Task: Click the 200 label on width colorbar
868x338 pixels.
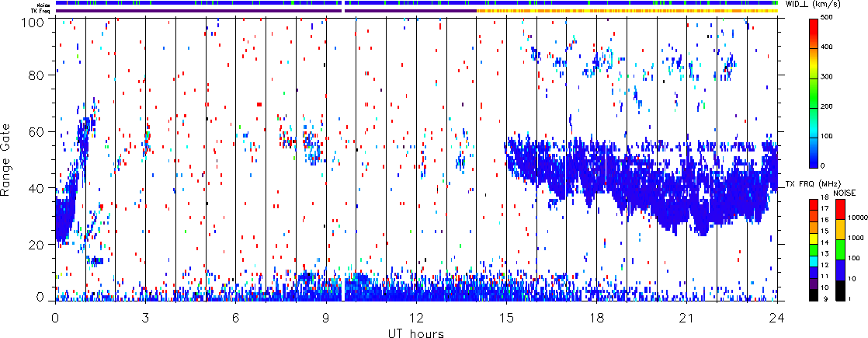Action: 828,107
